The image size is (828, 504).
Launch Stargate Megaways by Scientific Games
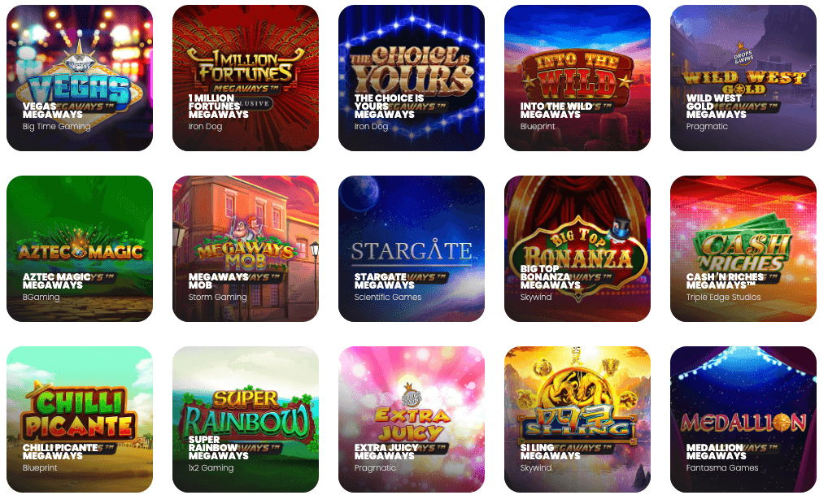tap(412, 249)
